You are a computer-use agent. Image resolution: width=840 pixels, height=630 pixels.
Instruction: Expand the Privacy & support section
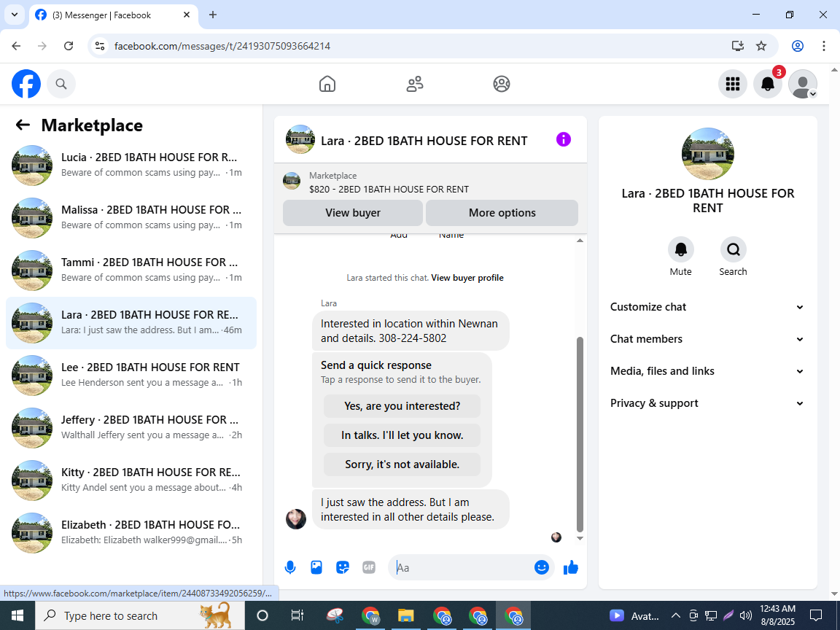(x=707, y=403)
